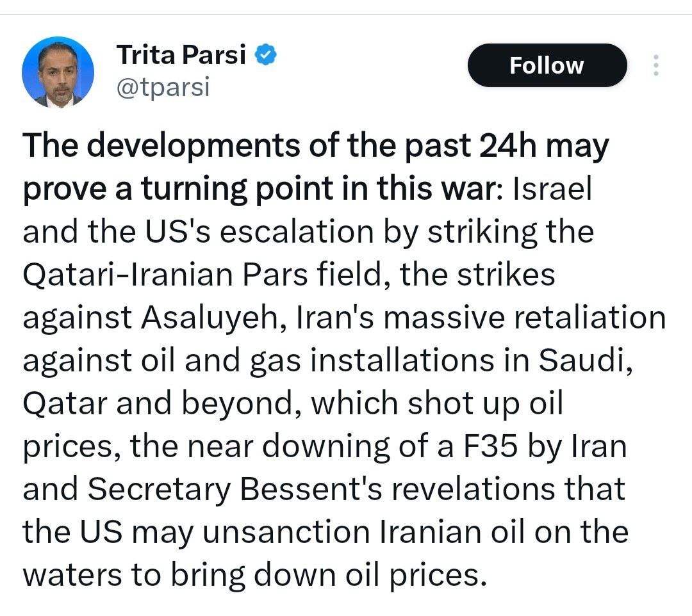
Task: Open Trita Parsi's profile picture
Action: click(x=58, y=72)
